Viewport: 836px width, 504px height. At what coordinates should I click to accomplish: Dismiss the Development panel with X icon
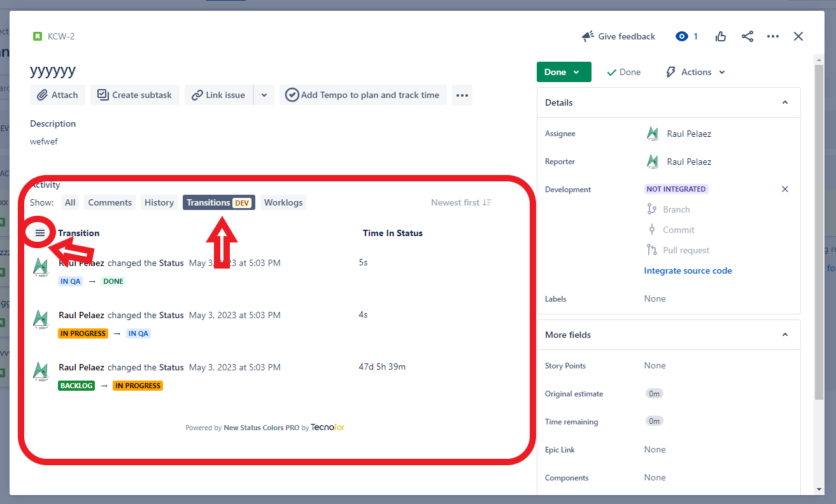pos(785,189)
